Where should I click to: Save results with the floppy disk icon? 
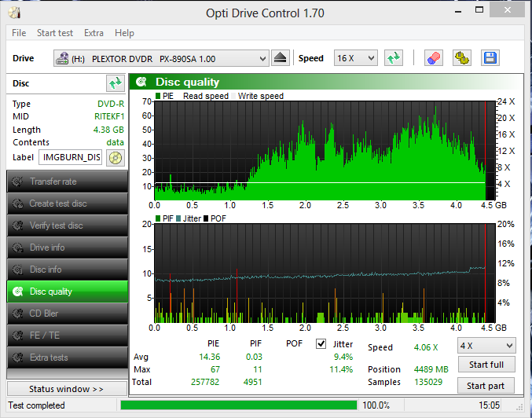tap(490, 58)
